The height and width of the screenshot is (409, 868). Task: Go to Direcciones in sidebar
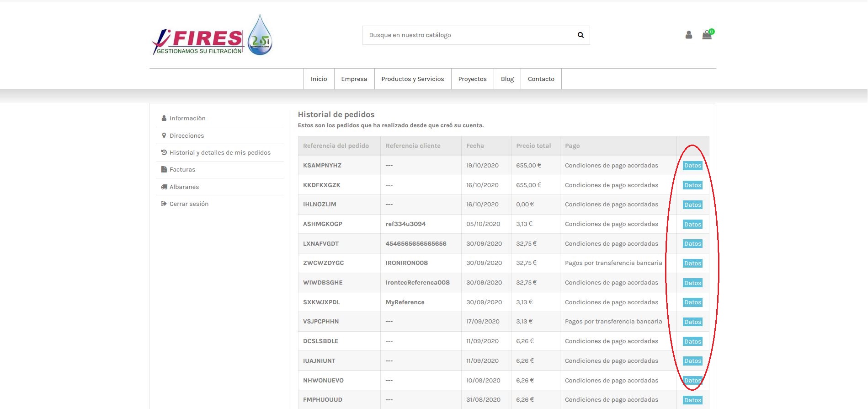point(186,135)
